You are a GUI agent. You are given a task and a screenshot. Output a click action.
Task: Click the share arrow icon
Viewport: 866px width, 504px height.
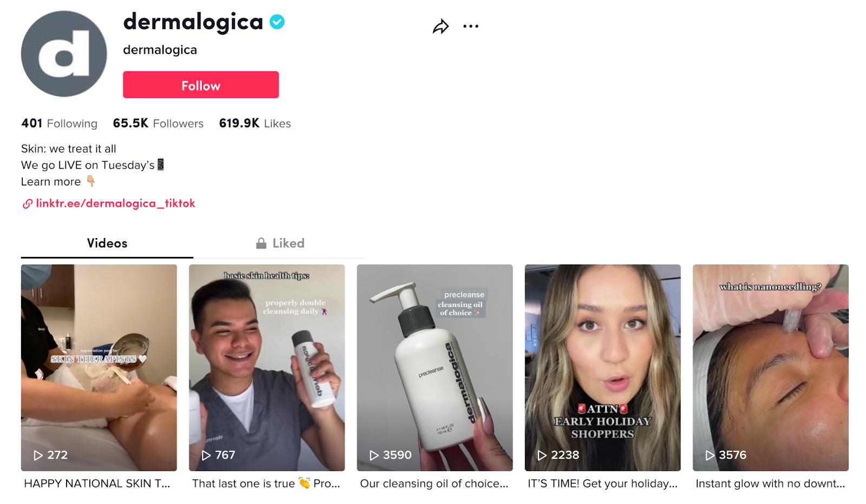point(441,26)
